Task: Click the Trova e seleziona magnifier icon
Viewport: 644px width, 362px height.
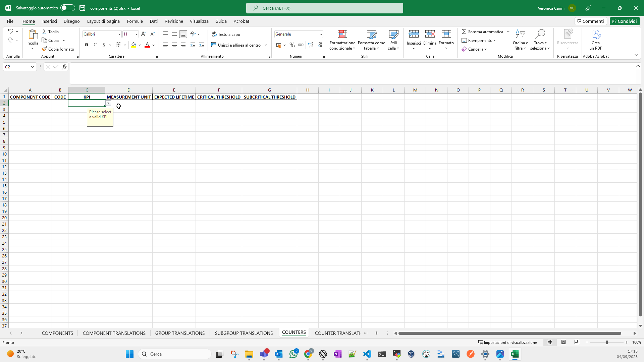Action: [540, 34]
